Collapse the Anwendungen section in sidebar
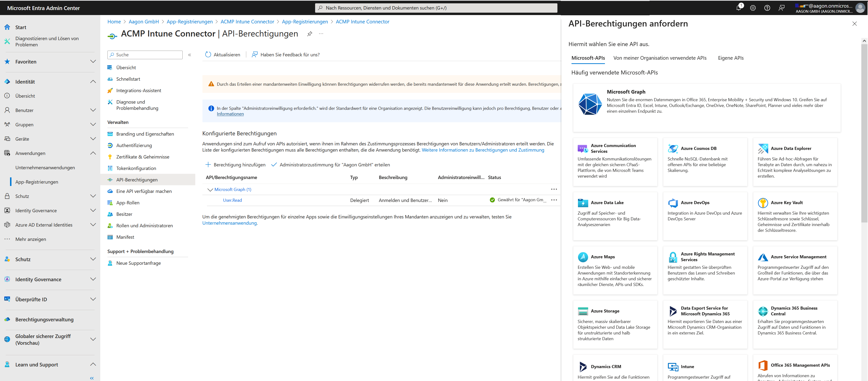 click(93, 153)
